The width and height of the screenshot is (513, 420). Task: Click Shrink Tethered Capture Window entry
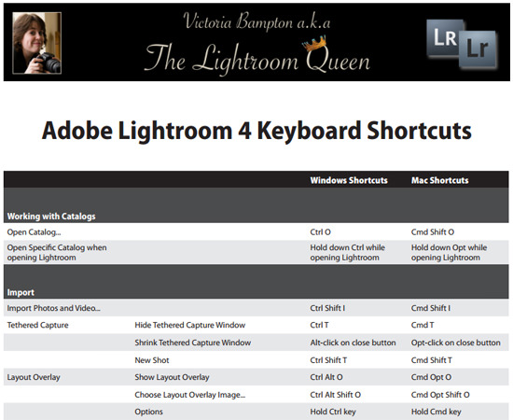click(193, 343)
